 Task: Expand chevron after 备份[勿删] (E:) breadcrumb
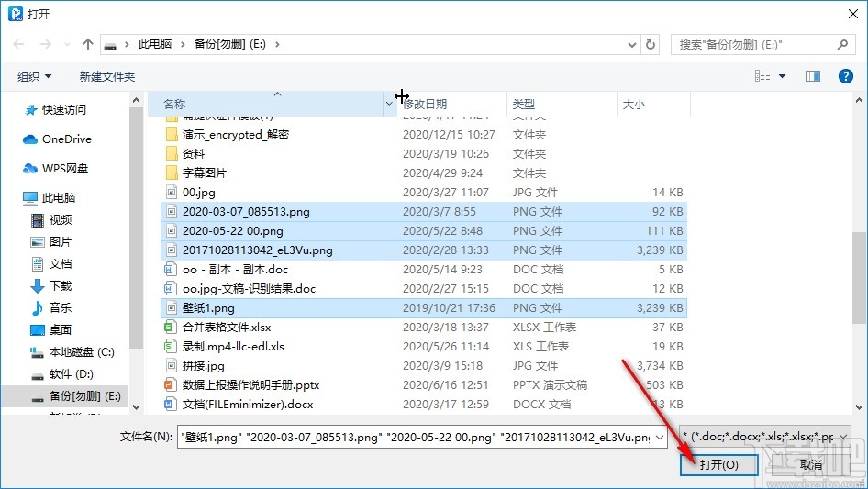click(277, 44)
